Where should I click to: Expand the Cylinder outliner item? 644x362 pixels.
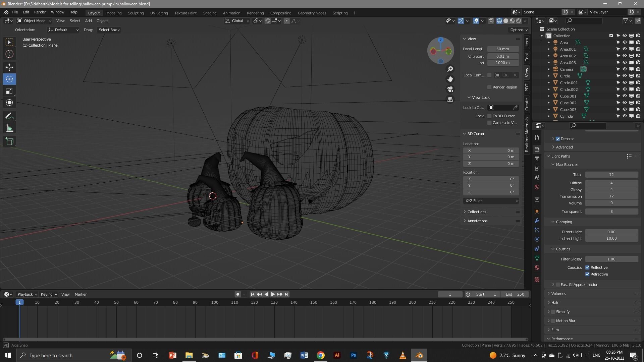pos(549,116)
